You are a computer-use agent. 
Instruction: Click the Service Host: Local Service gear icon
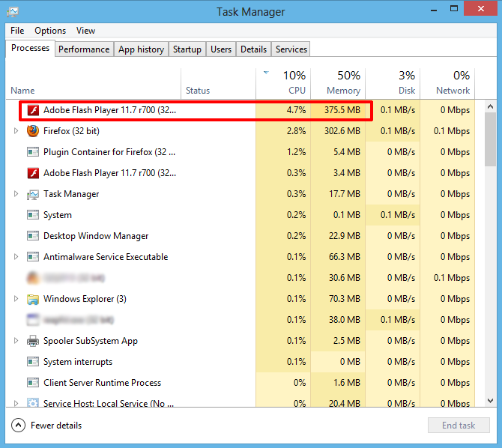[33, 402]
